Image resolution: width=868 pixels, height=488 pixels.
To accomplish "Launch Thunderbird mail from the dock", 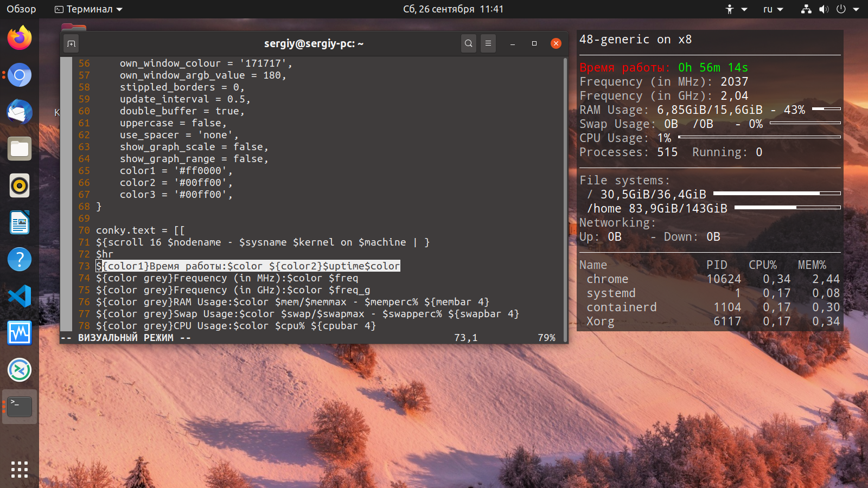I will [20, 112].
